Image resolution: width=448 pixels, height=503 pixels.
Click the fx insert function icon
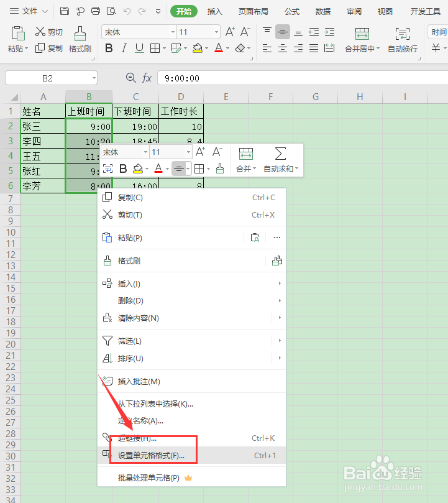(147, 78)
